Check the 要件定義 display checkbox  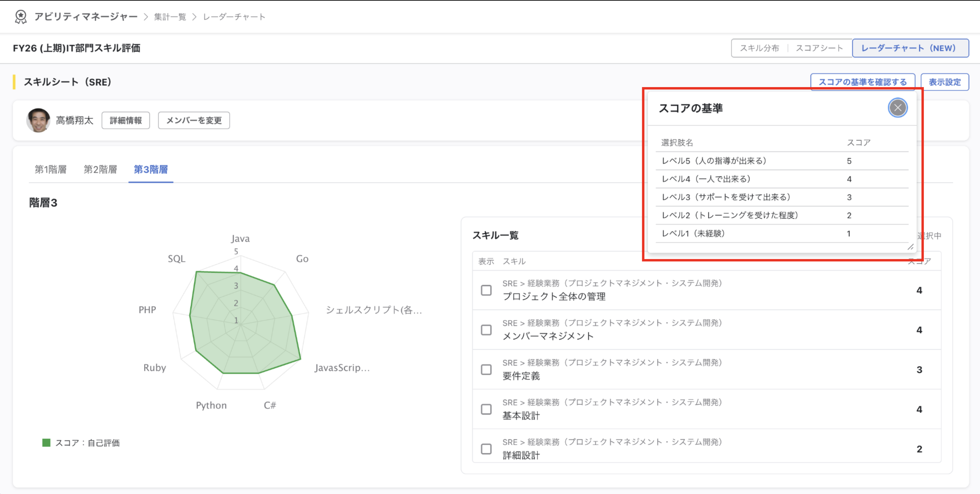486,369
